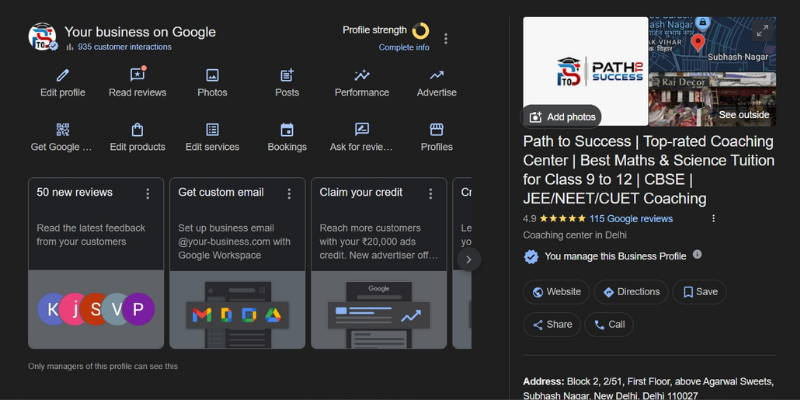This screenshot has width=800, height=400.
Task: Click the Advertise icon
Action: tap(436, 75)
